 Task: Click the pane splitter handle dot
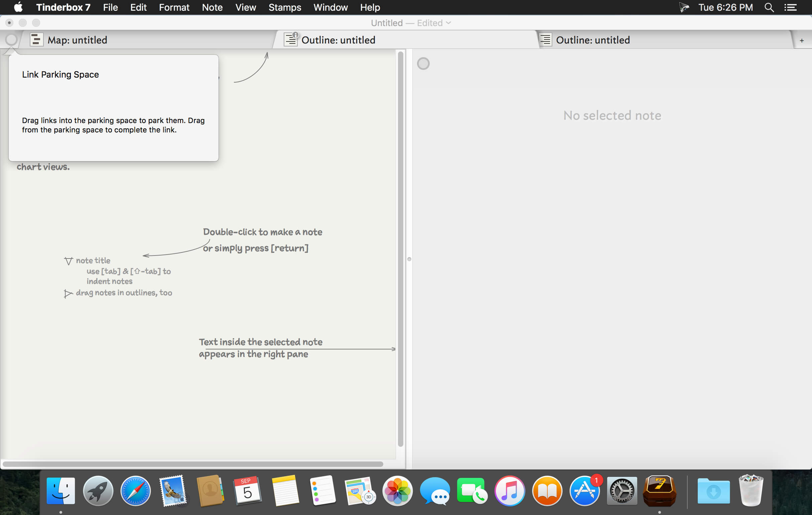409,259
